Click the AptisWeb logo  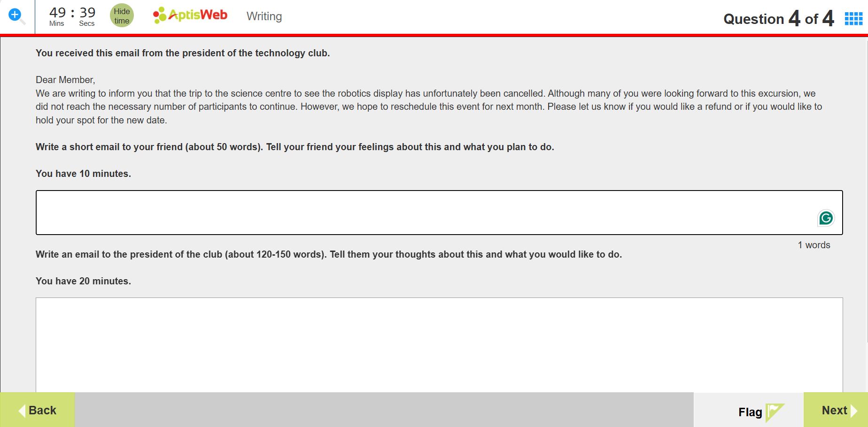[190, 15]
